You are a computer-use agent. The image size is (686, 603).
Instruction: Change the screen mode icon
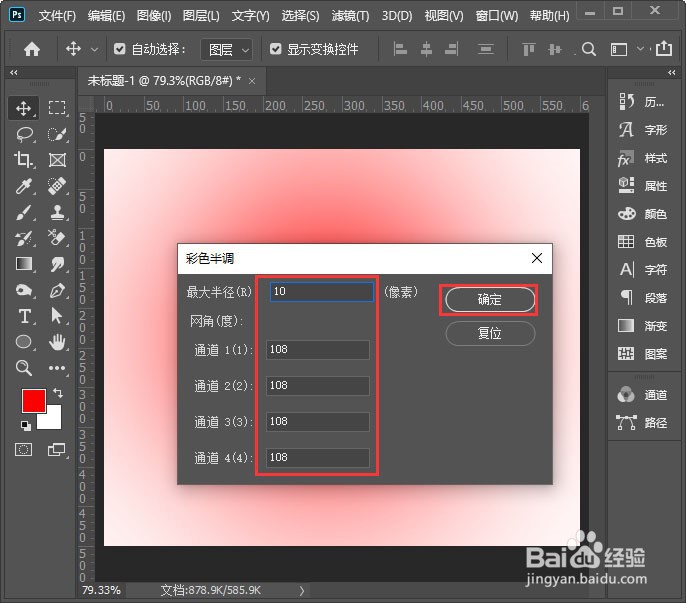57,449
